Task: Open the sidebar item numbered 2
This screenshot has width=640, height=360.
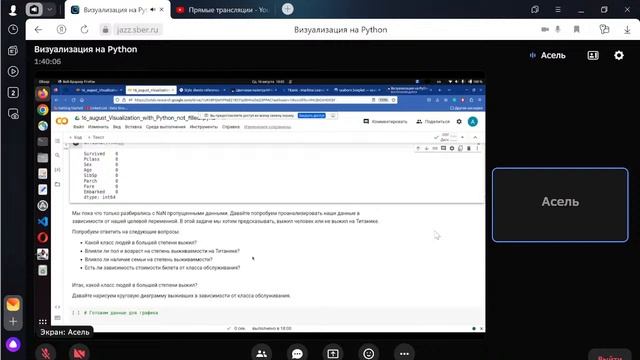Action: [13, 93]
